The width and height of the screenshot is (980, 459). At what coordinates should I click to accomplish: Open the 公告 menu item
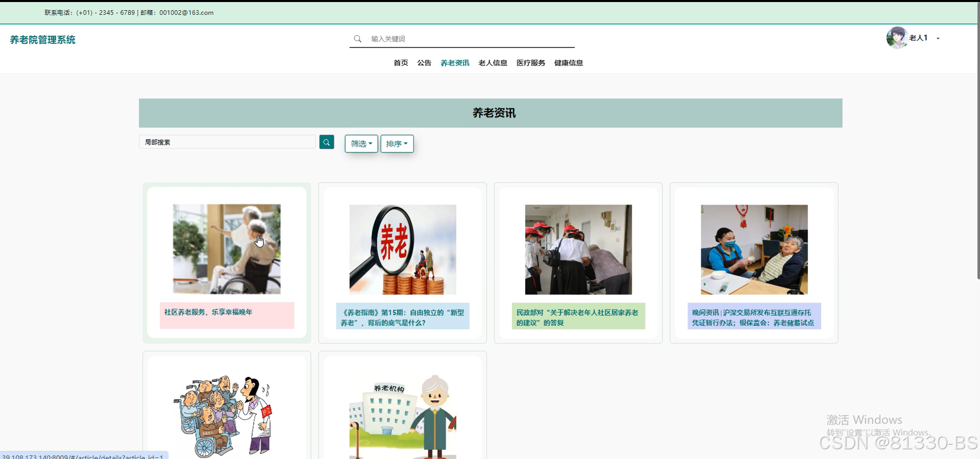(x=424, y=63)
